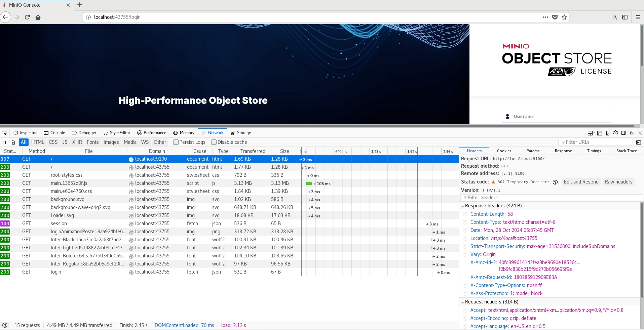Learn more about Location header
This screenshot has width=644, height=330.
tap(465, 238)
